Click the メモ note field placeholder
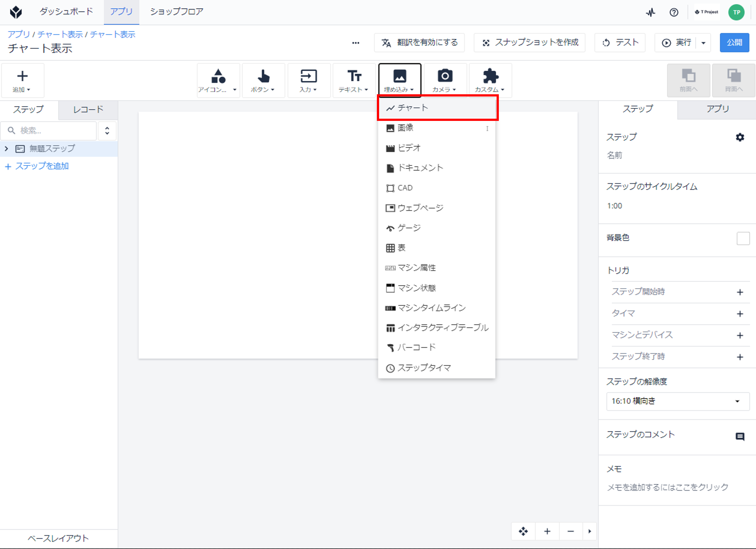This screenshot has width=756, height=549. pos(668,487)
